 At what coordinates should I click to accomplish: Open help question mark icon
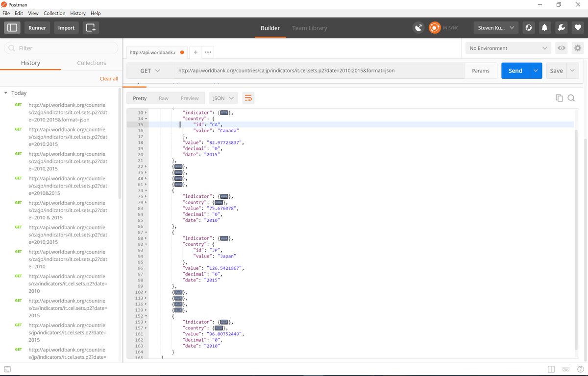tap(580, 369)
